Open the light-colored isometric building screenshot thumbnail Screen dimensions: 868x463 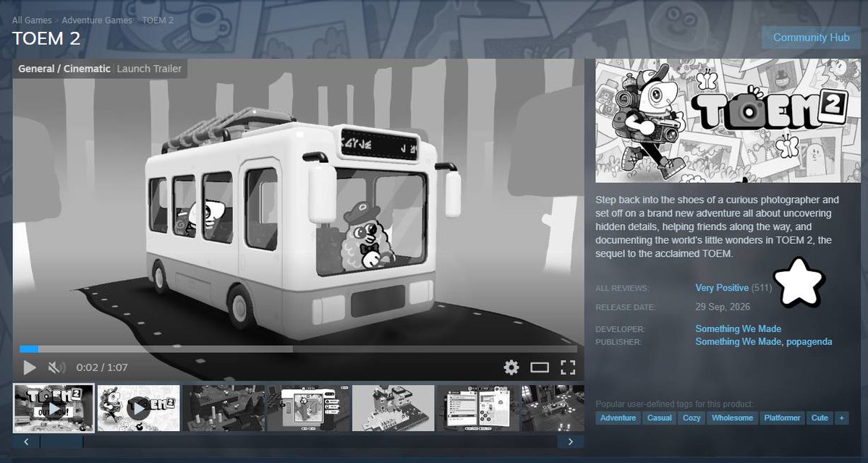[393, 408]
